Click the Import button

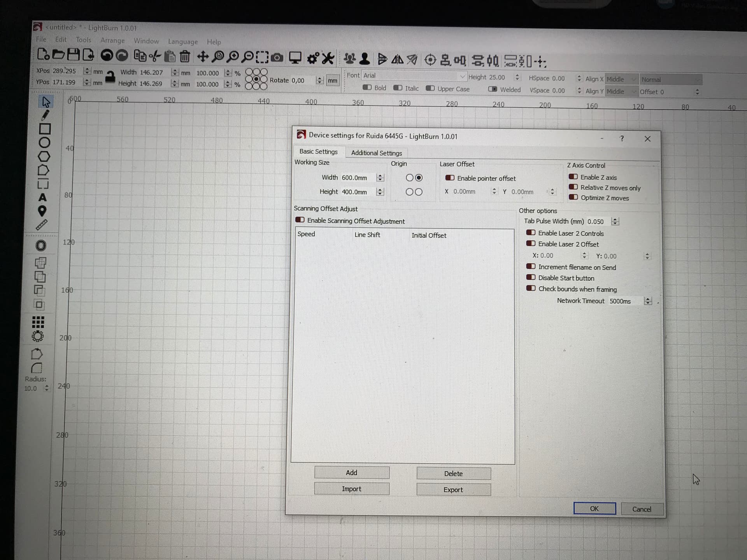click(352, 489)
